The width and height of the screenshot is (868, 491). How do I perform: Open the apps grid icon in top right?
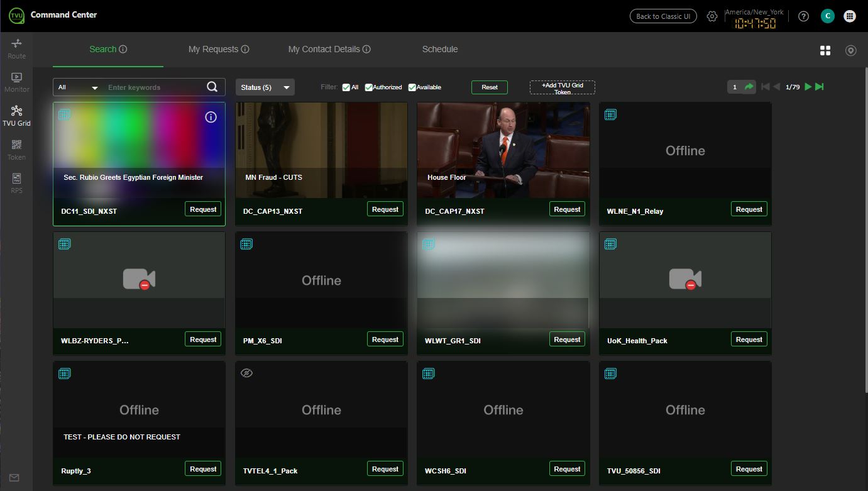850,16
